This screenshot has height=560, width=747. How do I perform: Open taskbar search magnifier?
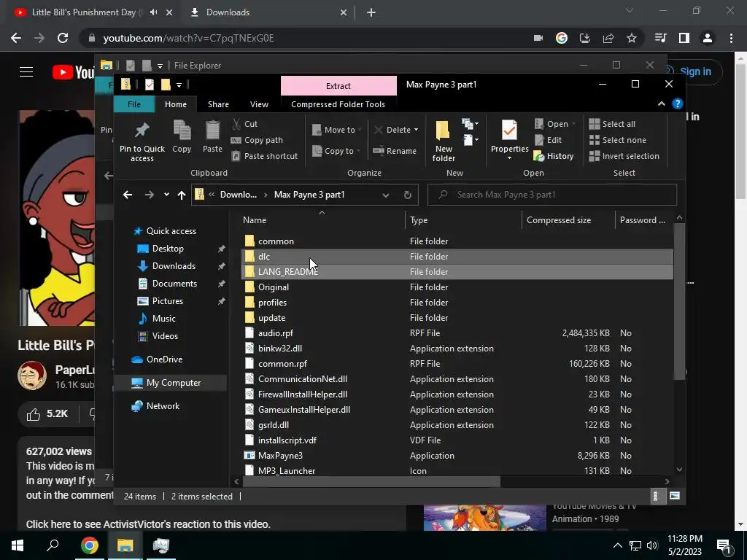53,545
